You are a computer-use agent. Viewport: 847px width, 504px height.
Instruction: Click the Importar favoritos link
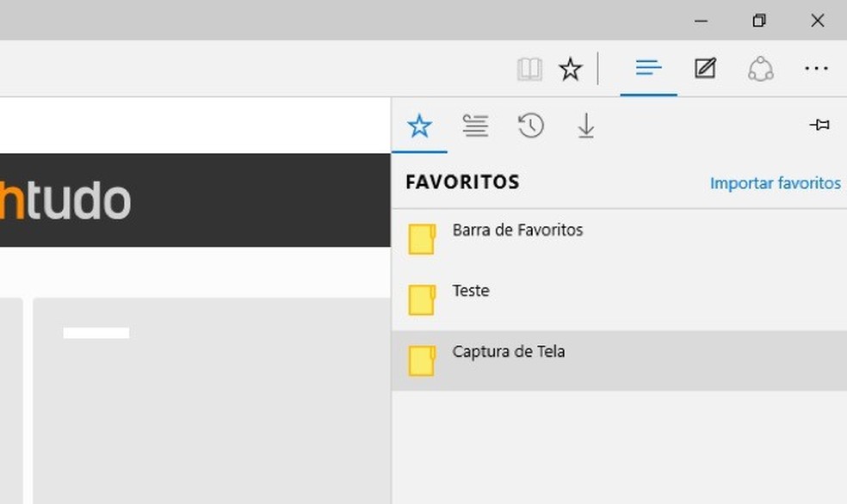[775, 183]
